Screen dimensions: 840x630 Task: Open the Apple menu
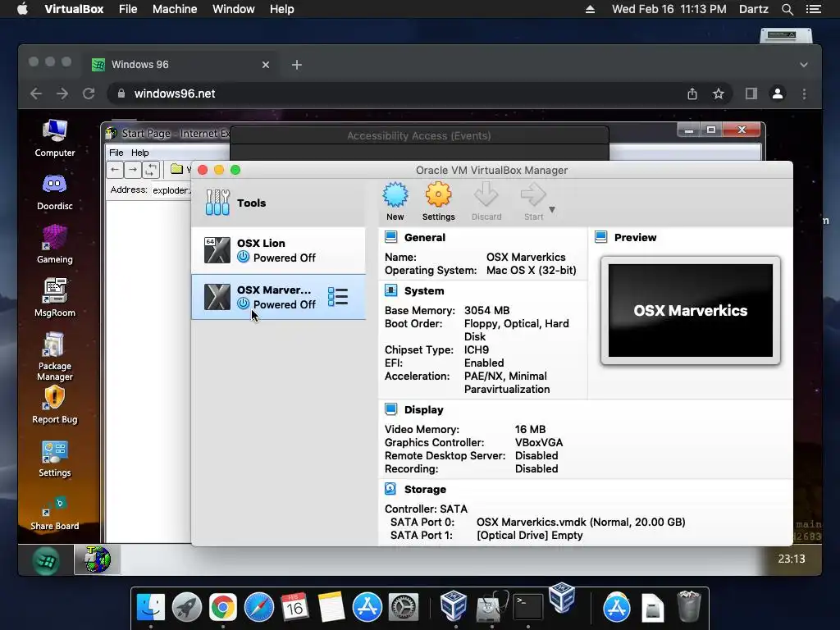(x=22, y=9)
